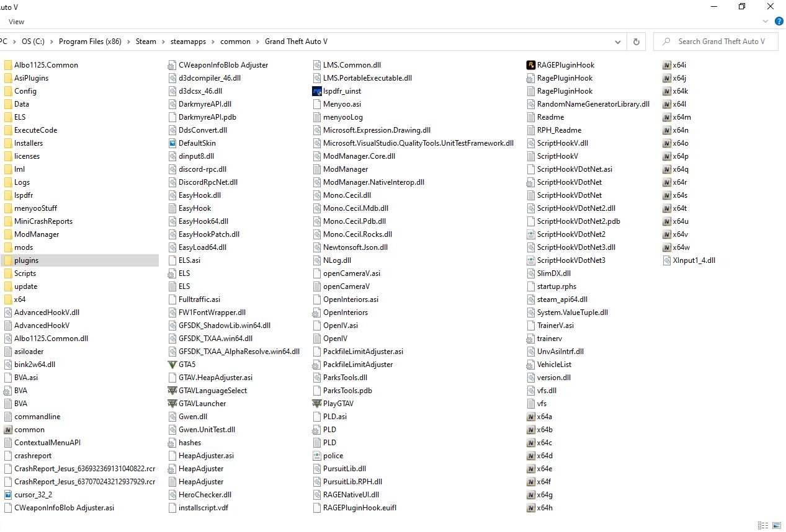
Task: Open the update folder icon
Action: pyautogui.click(x=8, y=286)
